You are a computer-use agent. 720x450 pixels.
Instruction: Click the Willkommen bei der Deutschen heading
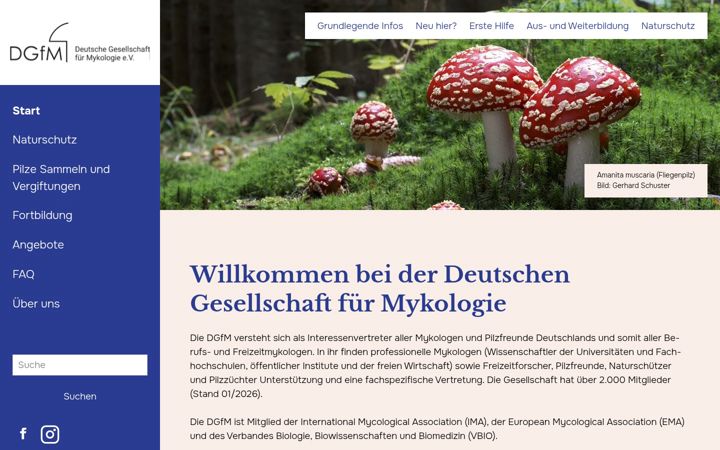[379, 288]
